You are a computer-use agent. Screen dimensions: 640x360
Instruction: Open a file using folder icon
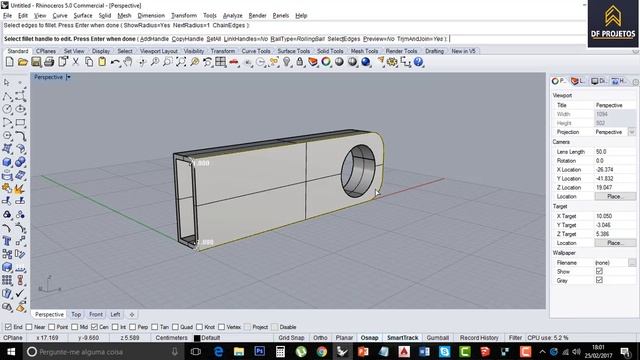(x=22, y=62)
